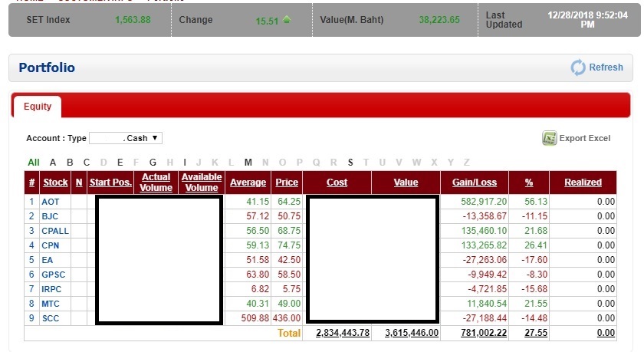Image resolution: width=644 pixels, height=352 pixels.
Task: Sort by Available Volume column header
Action: pos(202,183)
